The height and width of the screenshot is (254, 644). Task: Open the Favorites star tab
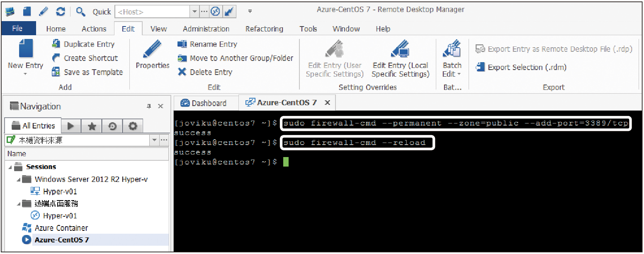92,126
